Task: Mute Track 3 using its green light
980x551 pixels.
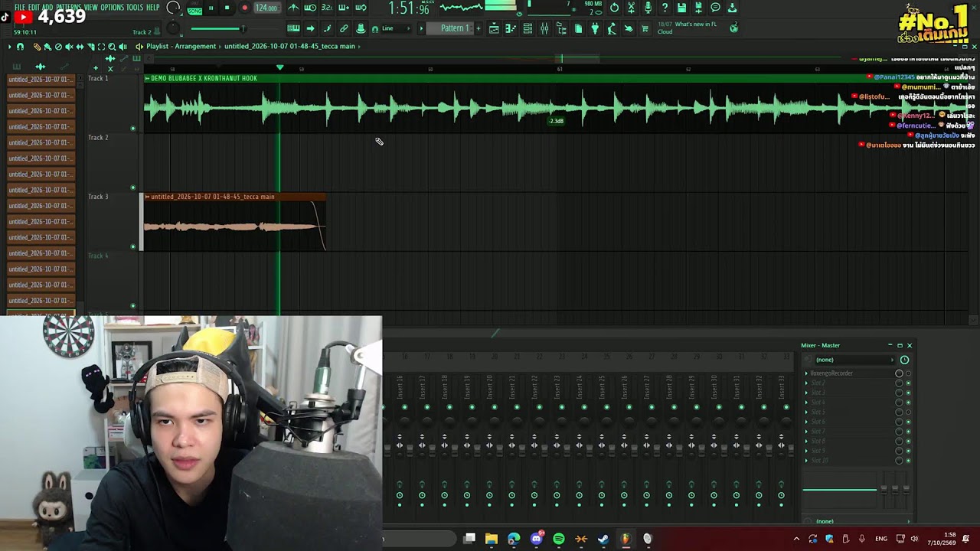Action: 133,246
